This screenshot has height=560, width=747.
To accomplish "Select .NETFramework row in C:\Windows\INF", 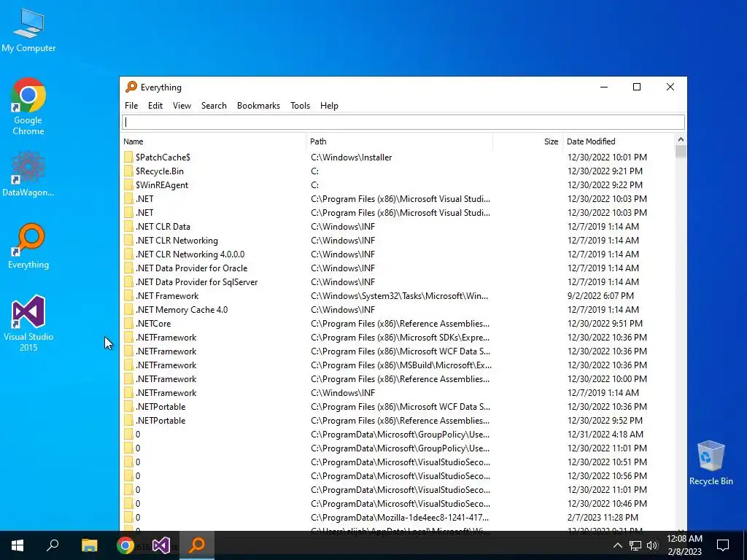I will pos(398,393).
